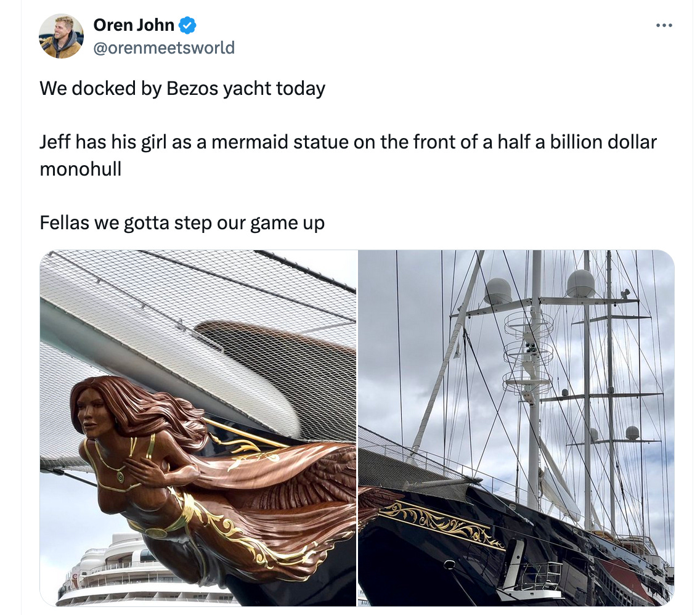
Task: Open the left mermaid figurehead photo
Action: click(x=198, y=428)
